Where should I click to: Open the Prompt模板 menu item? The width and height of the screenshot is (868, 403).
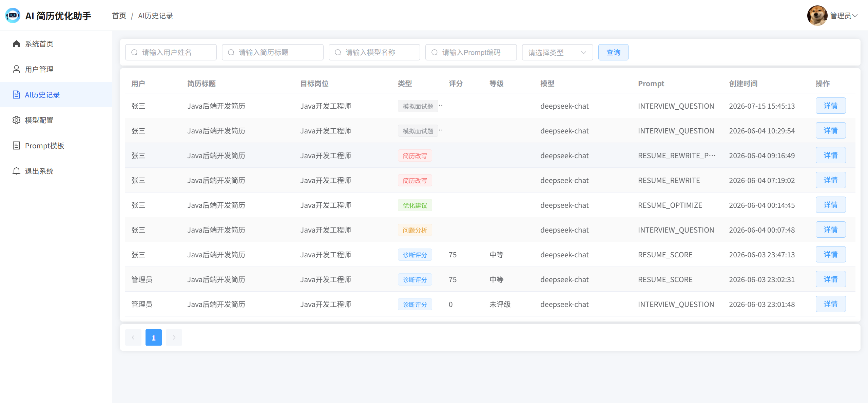click(56, 146)
